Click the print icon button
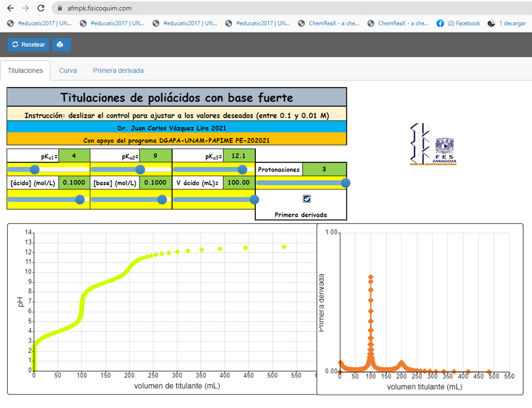Viewport: 532px width, 408px height. tap(61, 45)
